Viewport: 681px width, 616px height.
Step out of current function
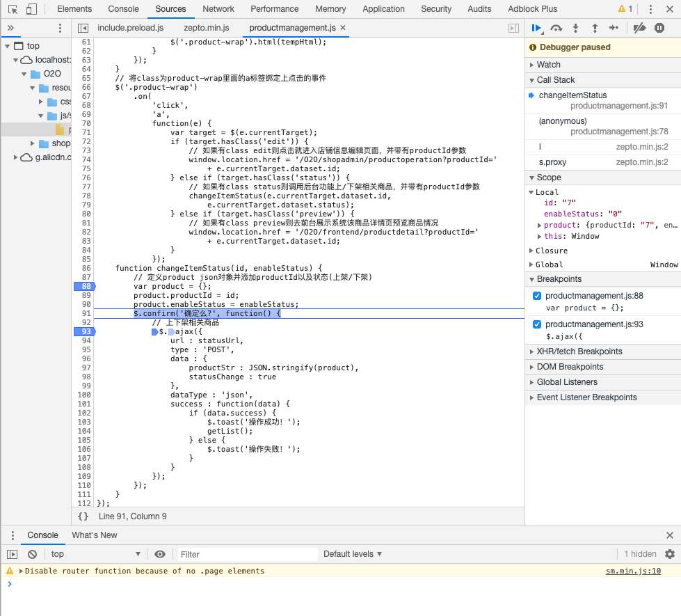[x=595, y=28]
